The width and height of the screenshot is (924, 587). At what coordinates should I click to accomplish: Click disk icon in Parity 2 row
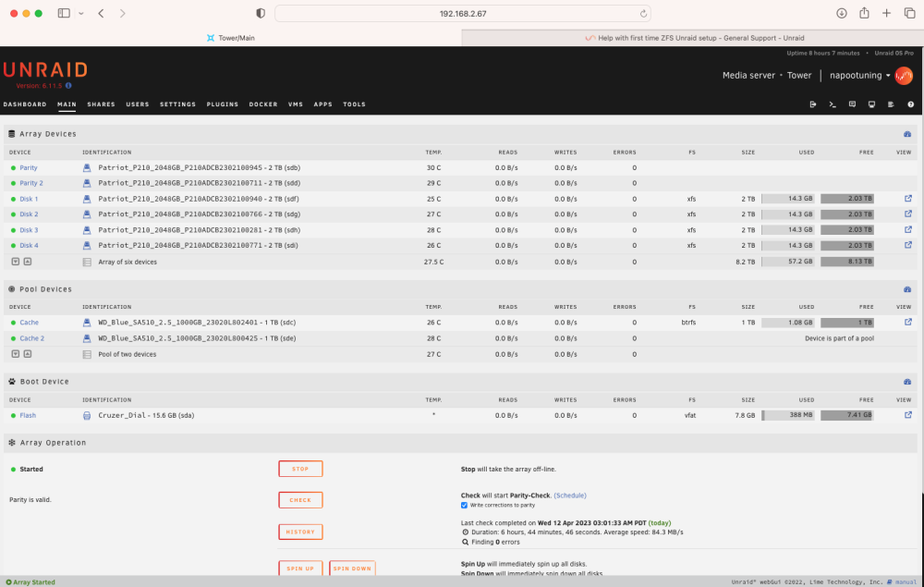pos(87,183)
